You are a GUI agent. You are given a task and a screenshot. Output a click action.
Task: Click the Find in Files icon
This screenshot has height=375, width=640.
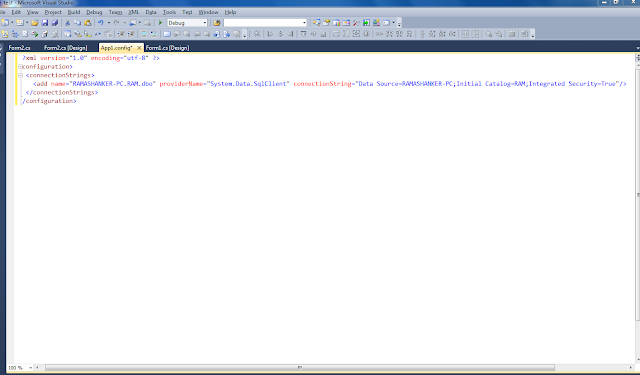pos(217,23)
